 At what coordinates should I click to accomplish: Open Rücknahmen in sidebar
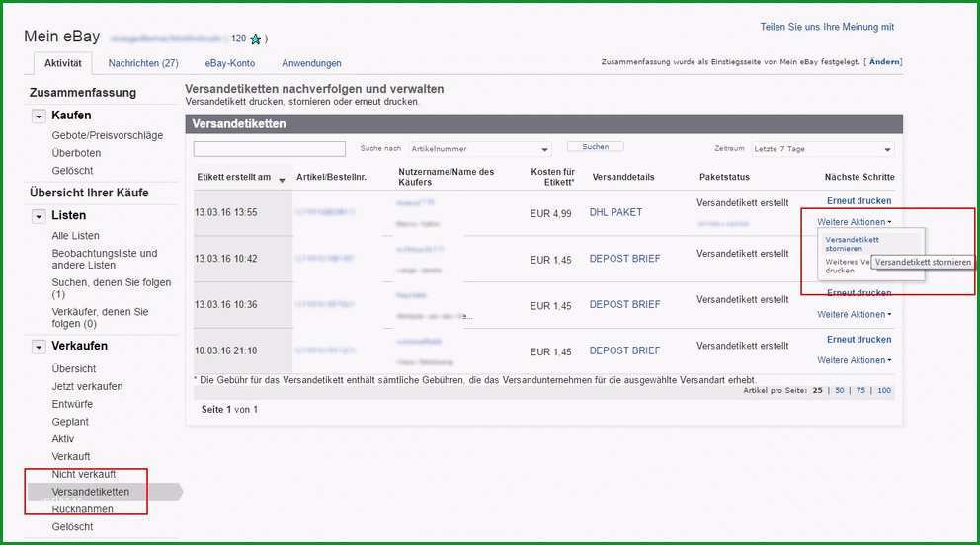pos(83,509)
